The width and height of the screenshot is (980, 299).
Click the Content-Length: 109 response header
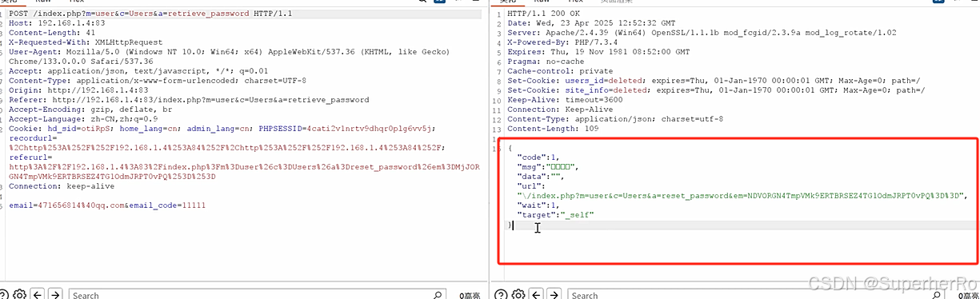click(553, 128)
